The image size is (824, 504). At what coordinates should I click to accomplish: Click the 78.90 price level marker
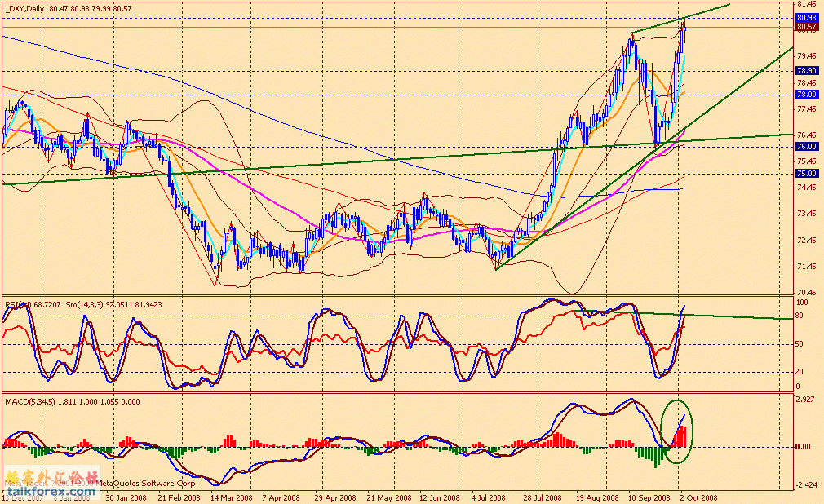805,71
